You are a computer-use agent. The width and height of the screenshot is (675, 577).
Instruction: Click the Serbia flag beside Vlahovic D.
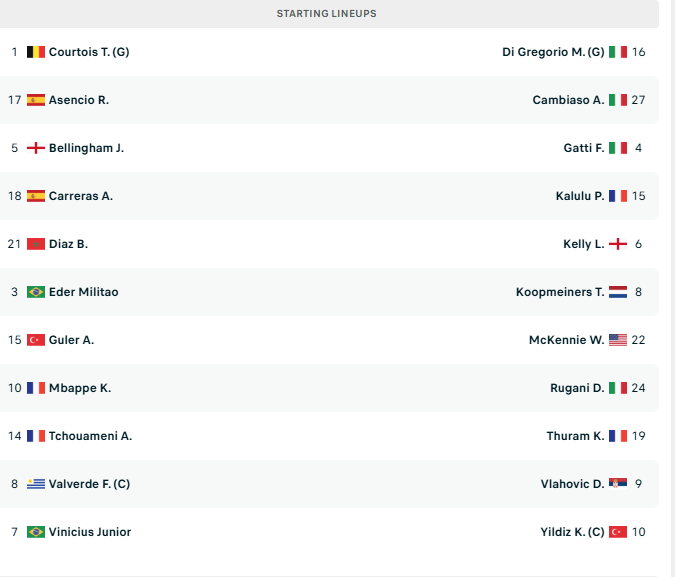(x=618, y=484)
